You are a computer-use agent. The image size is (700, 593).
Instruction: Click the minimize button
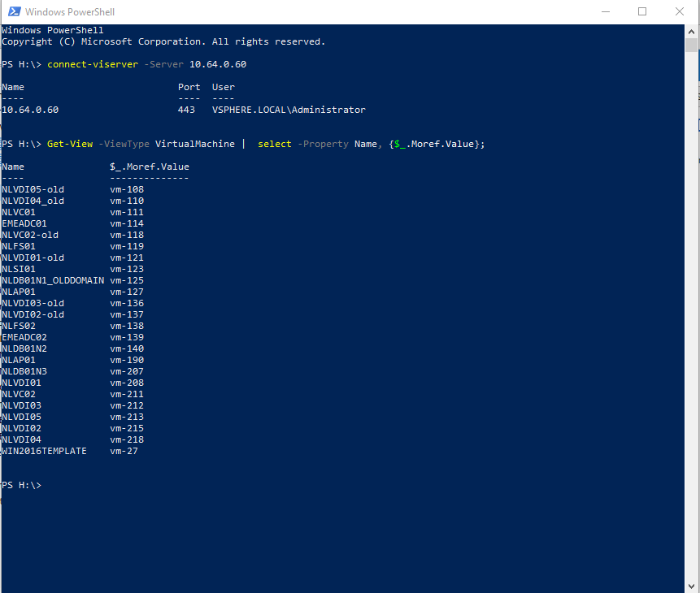[x=606, y=11]
